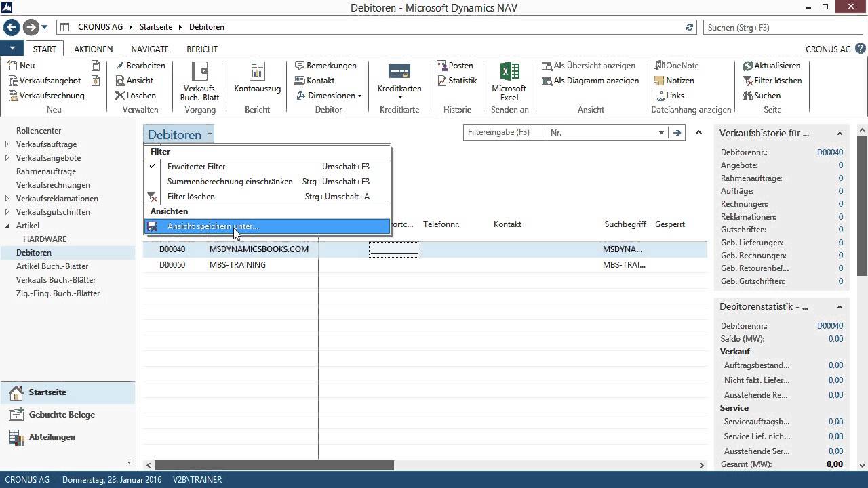The image size is (868, 488).
Task: Open Abteilungen navigation button
Action: 68,437
